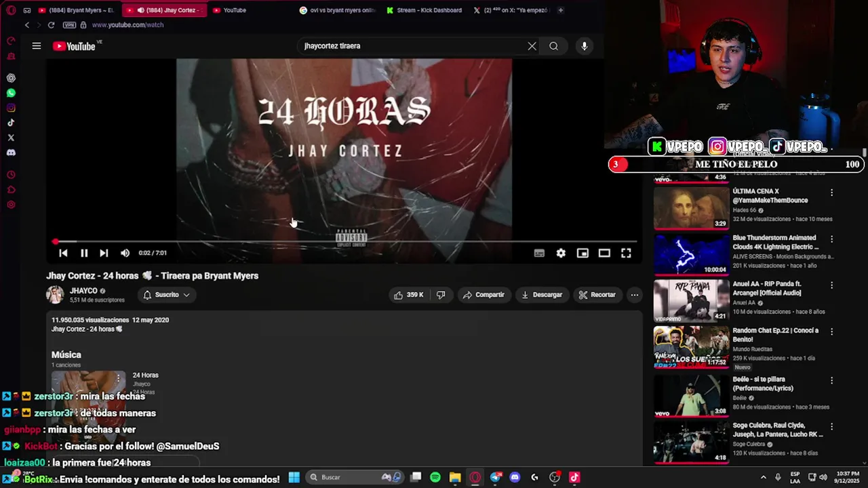Open the JHAYCO channel avatar
The image size is (868, 488).
pos(55,295)
